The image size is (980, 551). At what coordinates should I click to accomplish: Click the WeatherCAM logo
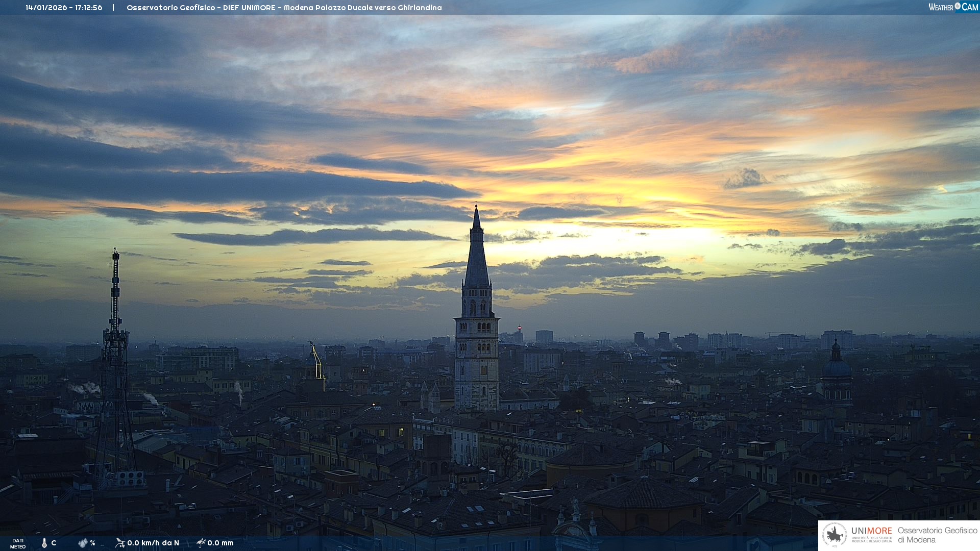[x=953, y=7]
